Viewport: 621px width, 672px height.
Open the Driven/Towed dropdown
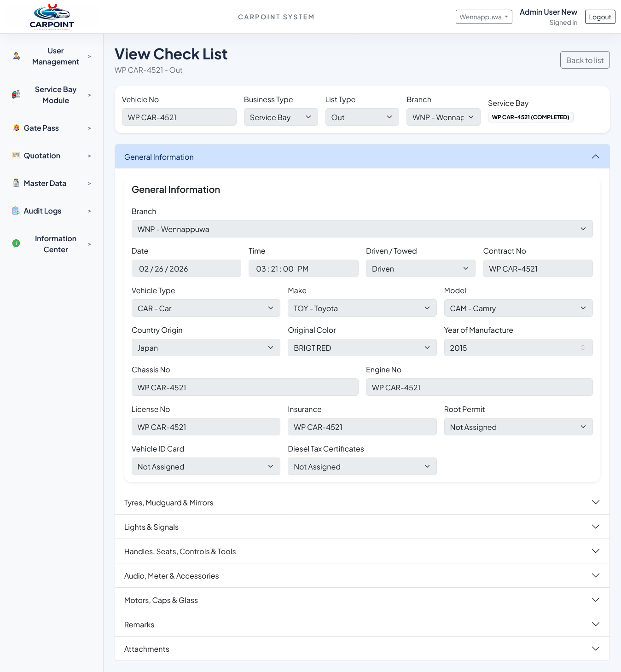click(420, 268)
